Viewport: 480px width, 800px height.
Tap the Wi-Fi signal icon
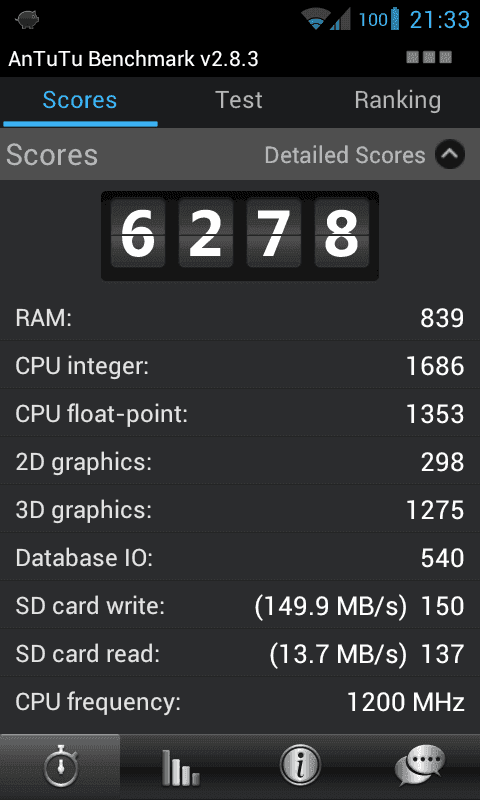(314, 19)
